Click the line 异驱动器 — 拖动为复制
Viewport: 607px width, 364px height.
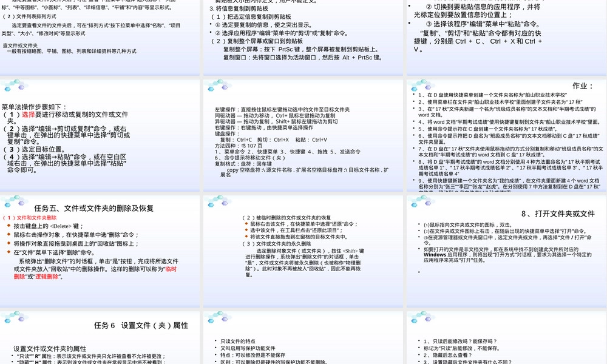tap(276, 121)
